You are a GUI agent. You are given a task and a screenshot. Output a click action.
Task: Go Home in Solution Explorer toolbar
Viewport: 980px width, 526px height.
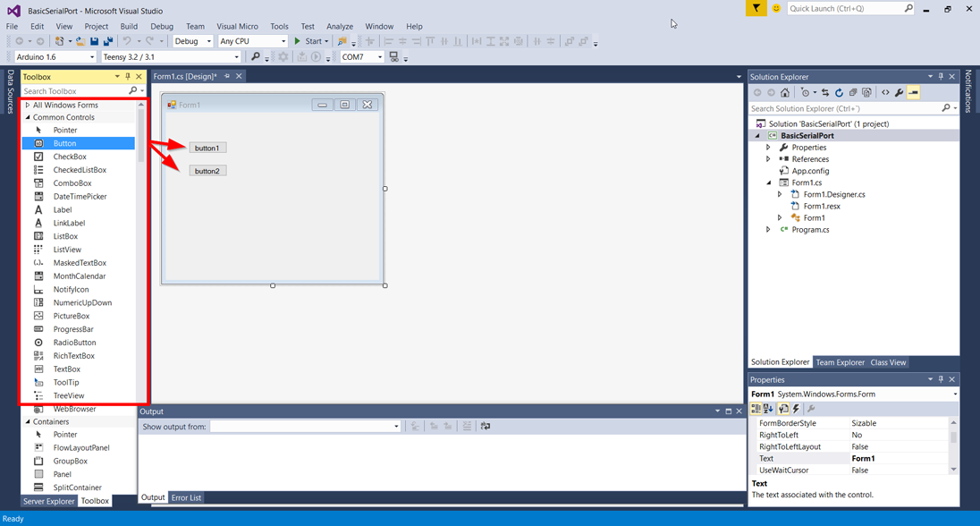(785, 92)
